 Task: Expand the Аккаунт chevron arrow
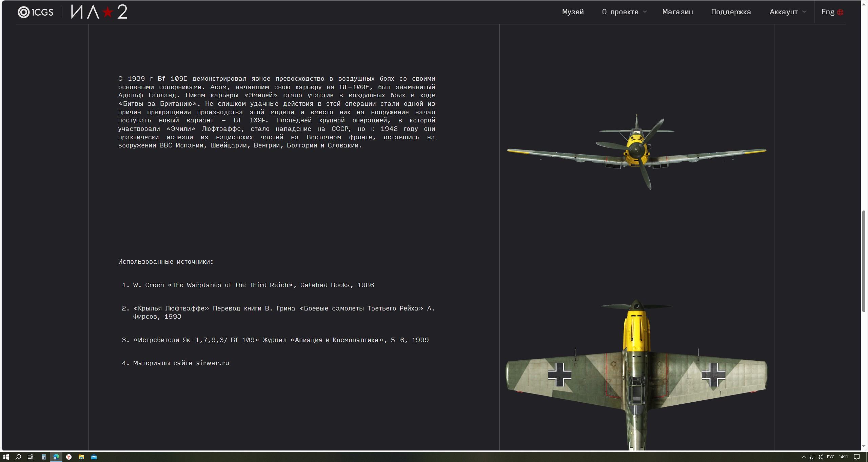804,12
